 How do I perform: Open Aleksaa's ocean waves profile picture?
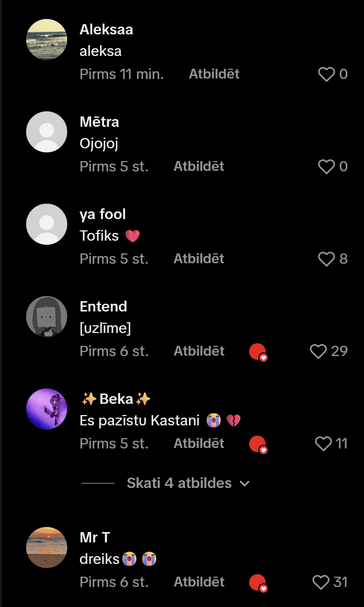pos(47,40)
